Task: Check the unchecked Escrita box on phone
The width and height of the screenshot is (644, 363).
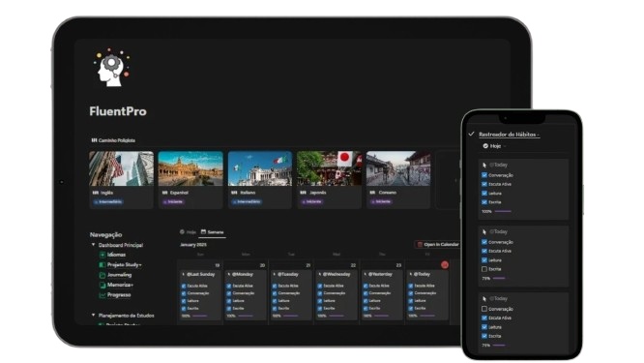Action: pos(484,269)
